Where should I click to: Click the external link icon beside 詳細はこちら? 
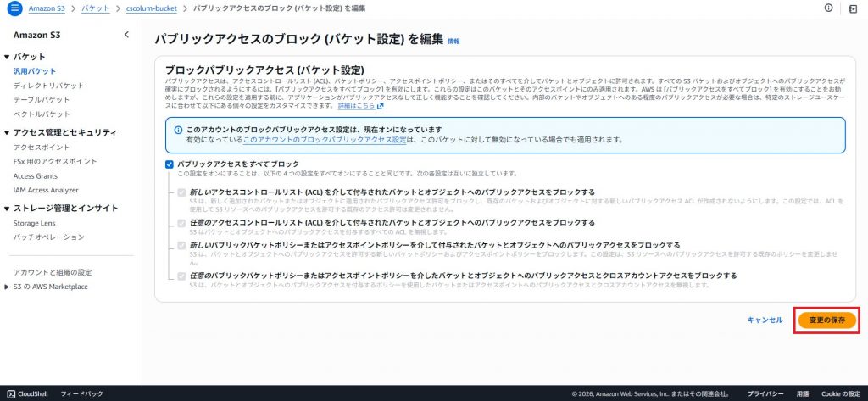pyautogui.click(x=381, y=106)
